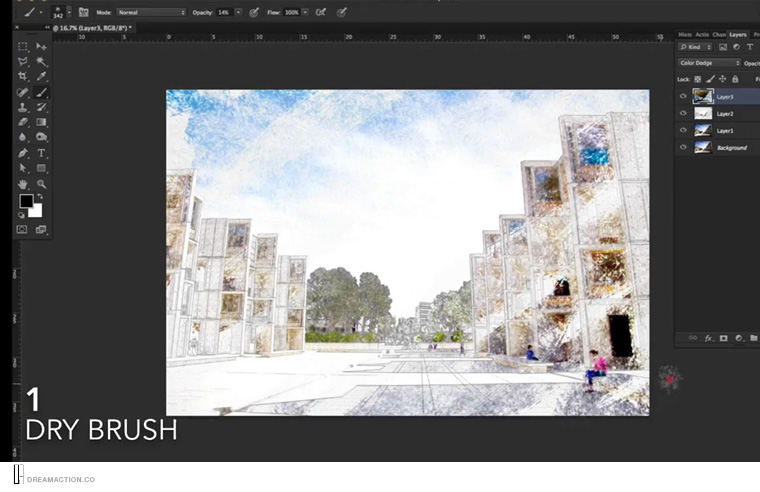Open the Flow slider dropdown arrow
This screenshot has height=492, width=760.
305,13
